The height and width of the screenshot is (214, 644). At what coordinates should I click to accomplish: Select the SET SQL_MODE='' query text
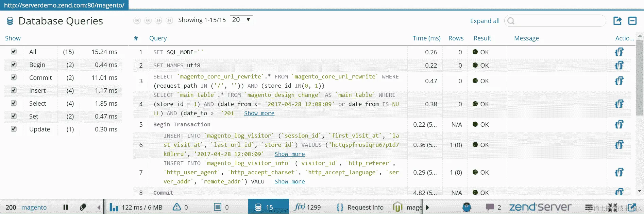(178, 52)
